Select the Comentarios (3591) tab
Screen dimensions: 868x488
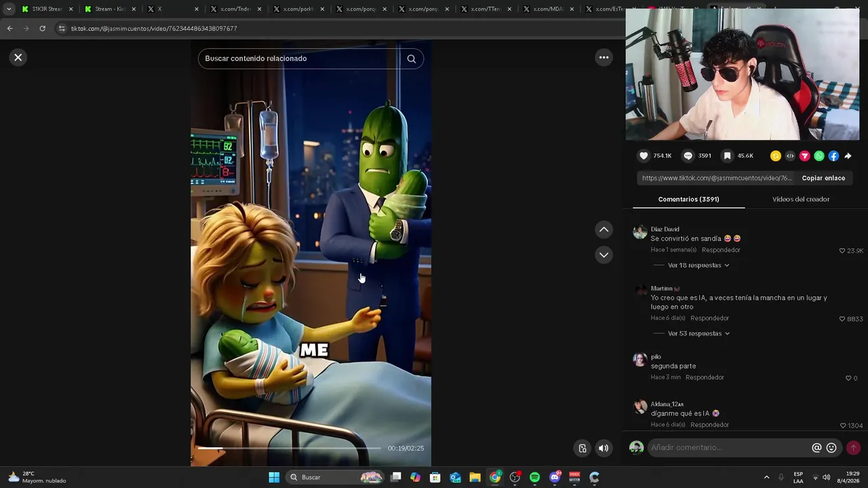point(688,199)
